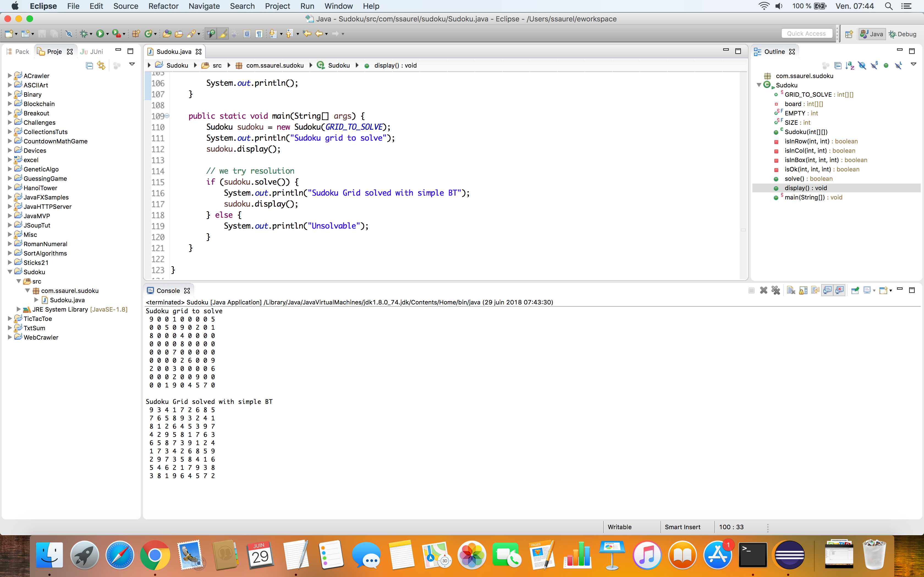Screen dimensions: 924x577
Task: Open the Run button dropdown arrow
Action: click(x=108, y=34)
